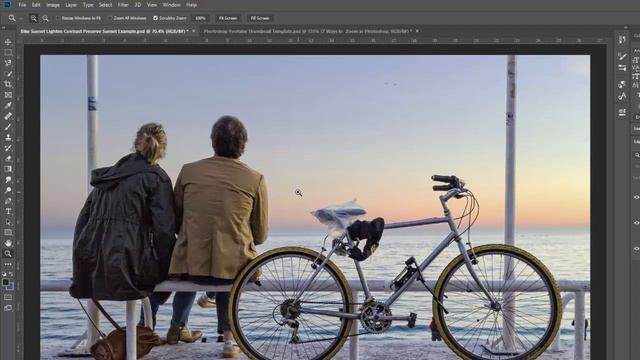This screenshot has width=640, height=360.
Task: Open the Filter menu
Action: (123, 5)
